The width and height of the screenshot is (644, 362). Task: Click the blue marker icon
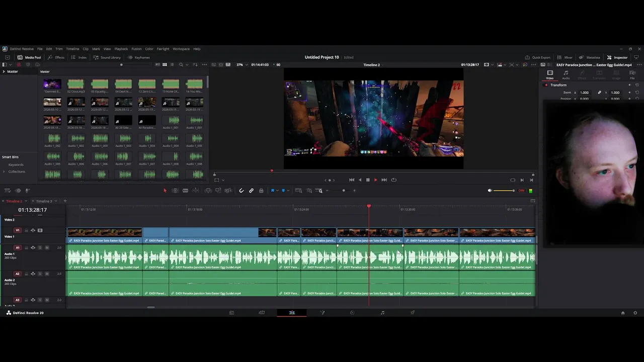(283, 191)
